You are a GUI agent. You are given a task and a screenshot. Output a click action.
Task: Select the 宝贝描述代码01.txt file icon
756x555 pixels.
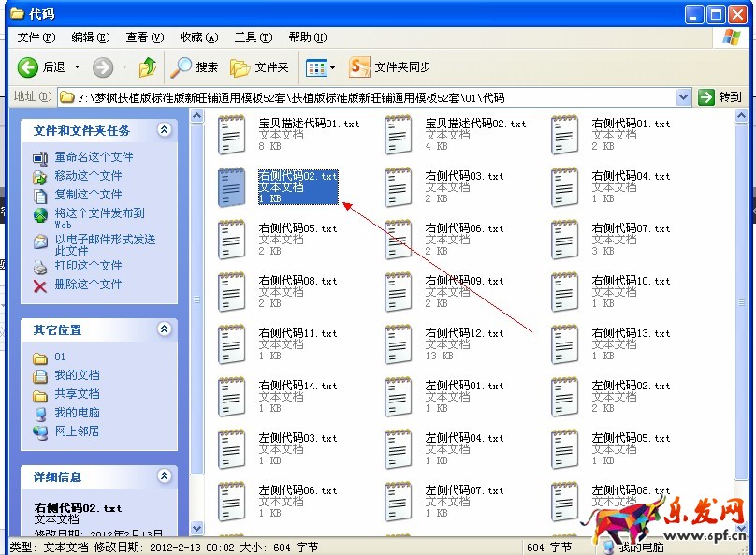230,135
